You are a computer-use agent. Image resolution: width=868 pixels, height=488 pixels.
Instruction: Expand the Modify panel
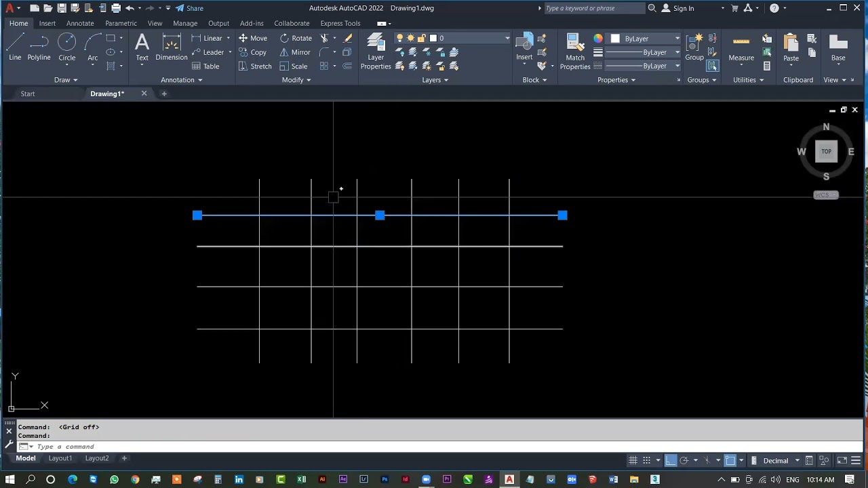[x=296, y=80]
